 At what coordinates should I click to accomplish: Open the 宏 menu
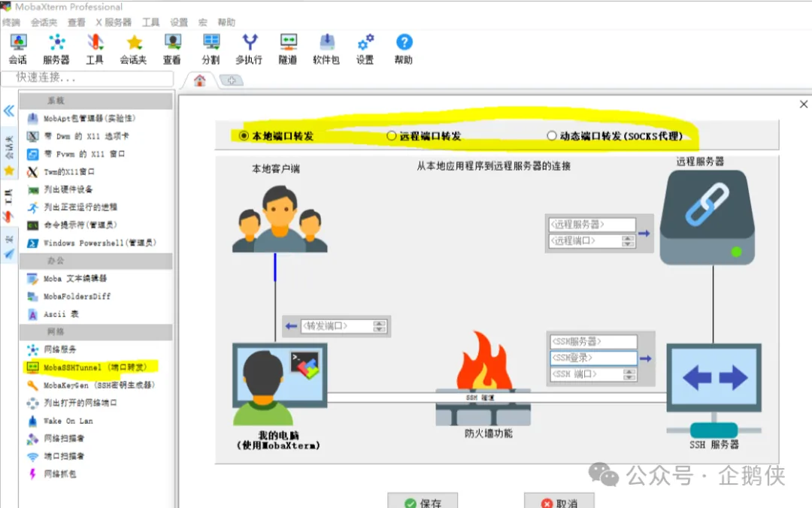tap(202, 23)
